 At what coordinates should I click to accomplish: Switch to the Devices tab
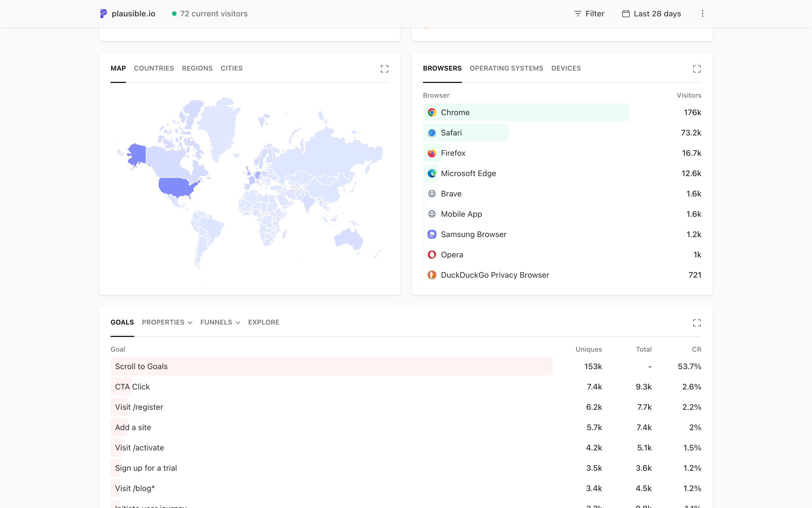566,68
